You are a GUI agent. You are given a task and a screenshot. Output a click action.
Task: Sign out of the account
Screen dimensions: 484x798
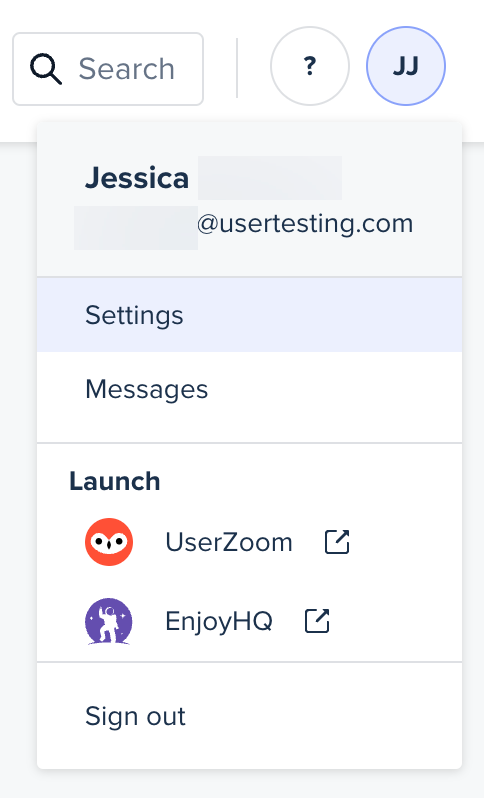tap(249, 716)
